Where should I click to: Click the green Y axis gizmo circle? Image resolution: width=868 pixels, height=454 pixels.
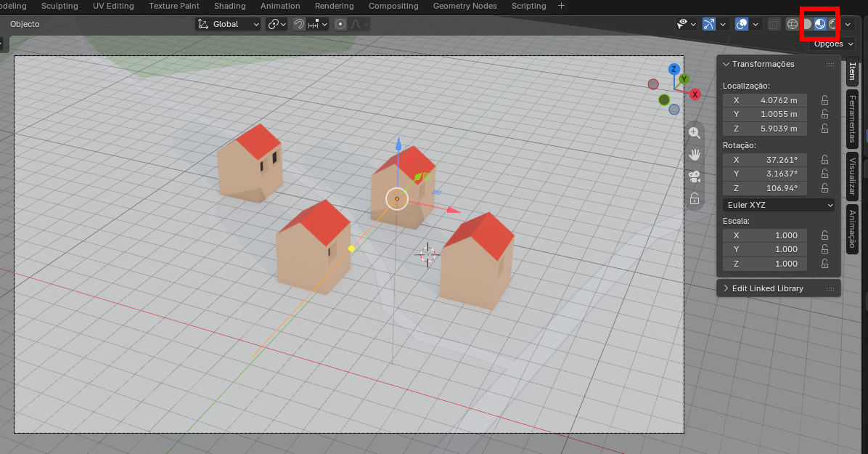coord(684,79)
